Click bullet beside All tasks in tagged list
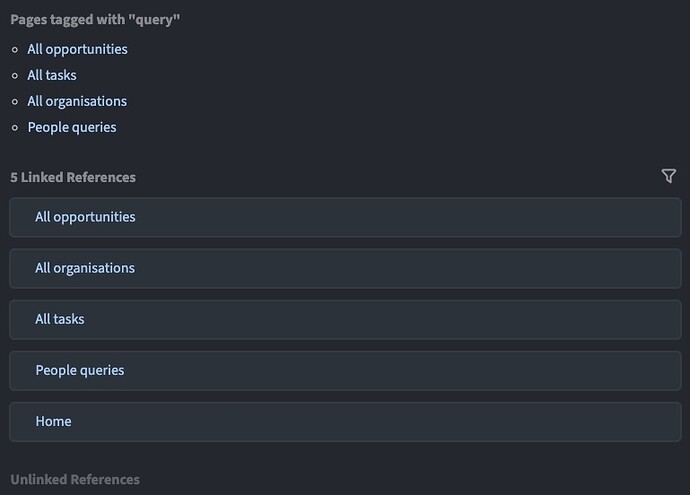 pyautogui.click(x=15, y=76)
